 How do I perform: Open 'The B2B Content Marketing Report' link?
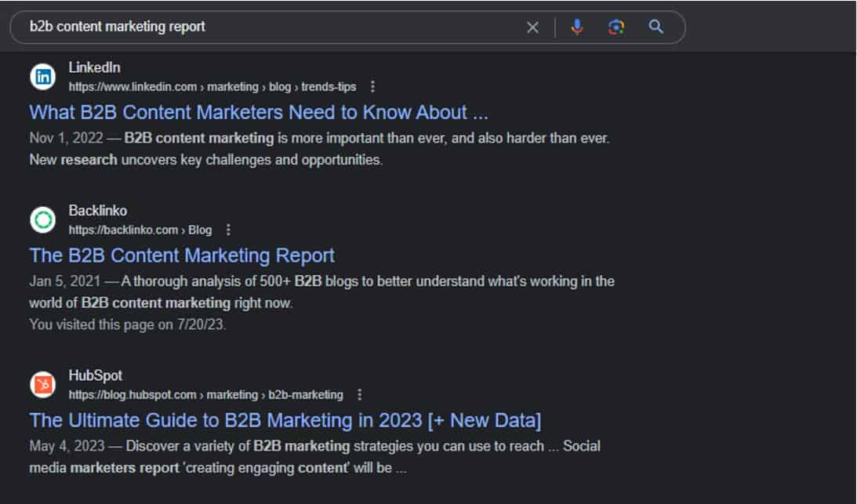pos(181,256)
